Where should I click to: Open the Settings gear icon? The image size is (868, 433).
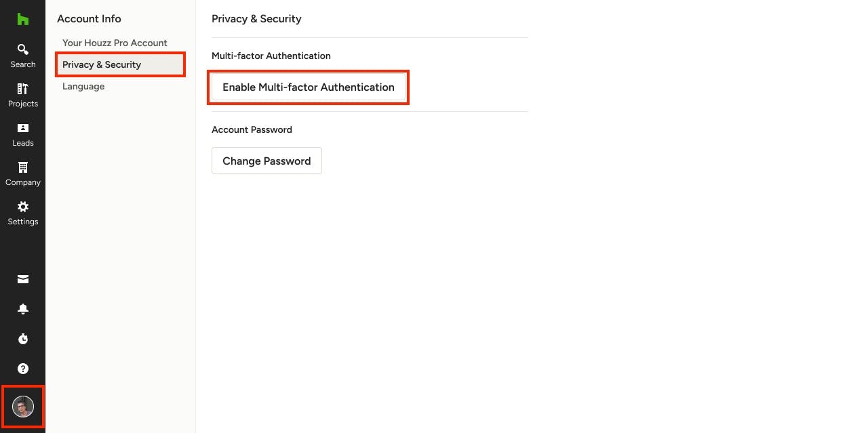click(22, 207)
